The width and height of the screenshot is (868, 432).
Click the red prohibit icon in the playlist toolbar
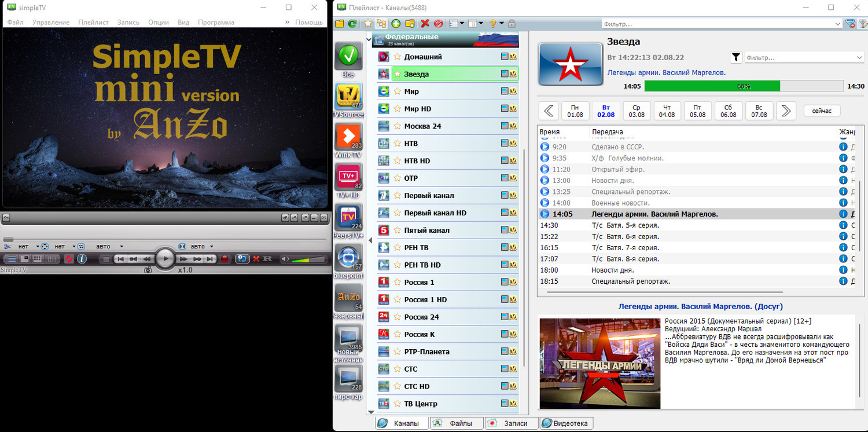pyautogui.click(x=438, y=24)
